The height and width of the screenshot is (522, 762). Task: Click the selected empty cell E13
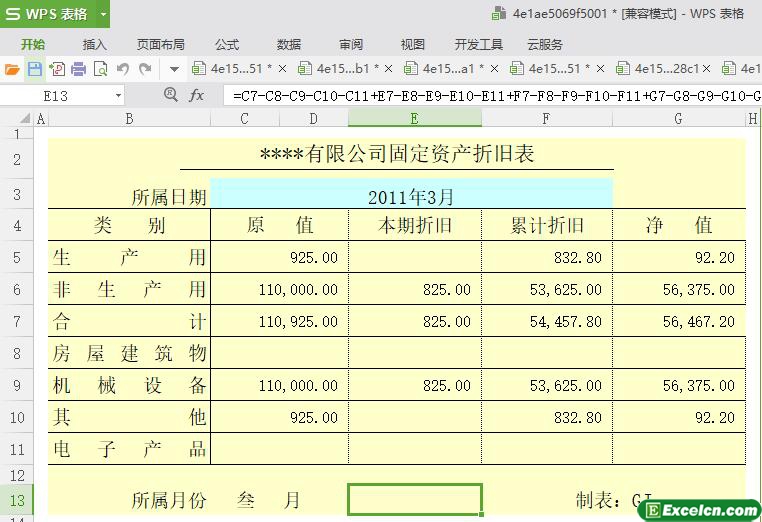click(415, 499)
